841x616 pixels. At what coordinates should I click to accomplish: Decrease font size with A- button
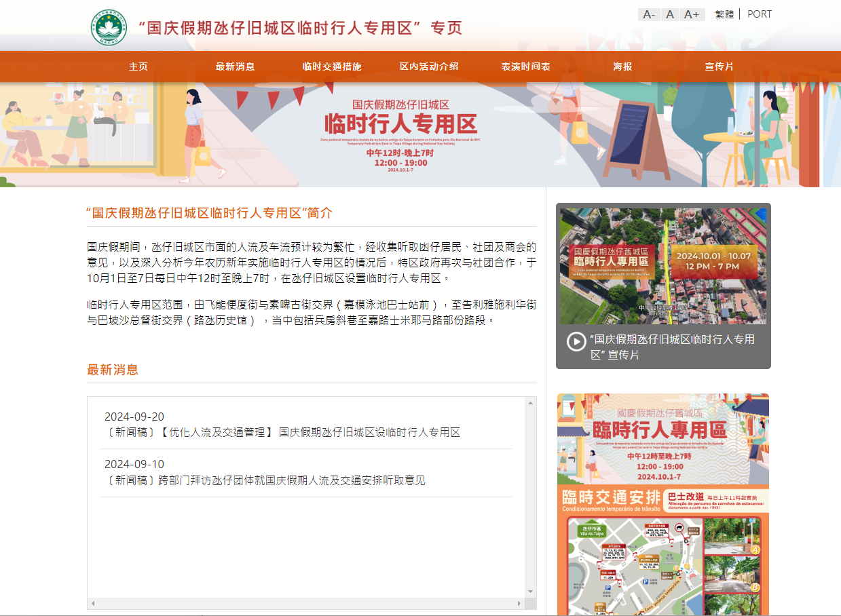648,14
